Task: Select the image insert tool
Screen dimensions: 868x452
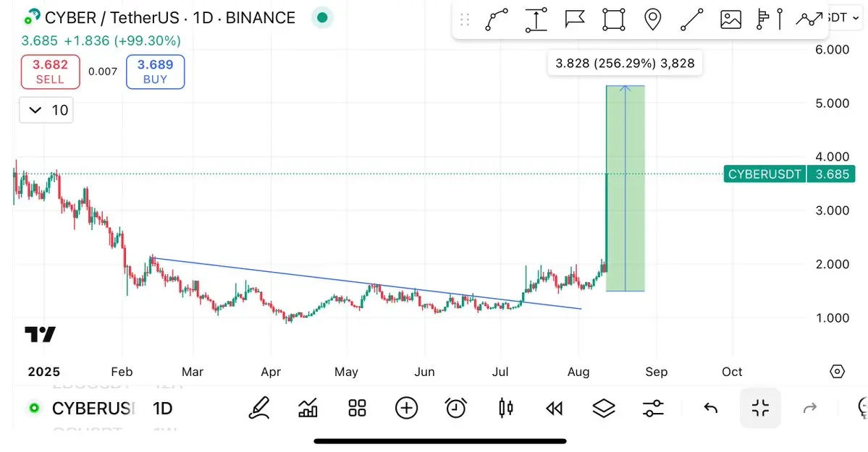Action: point(730,20)
